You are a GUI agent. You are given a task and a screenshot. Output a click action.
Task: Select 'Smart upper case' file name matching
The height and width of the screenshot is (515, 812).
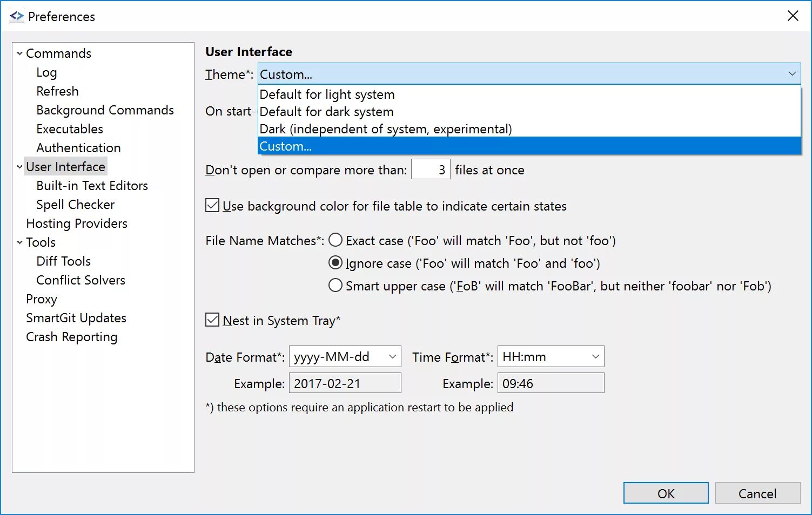click(335, 286)
